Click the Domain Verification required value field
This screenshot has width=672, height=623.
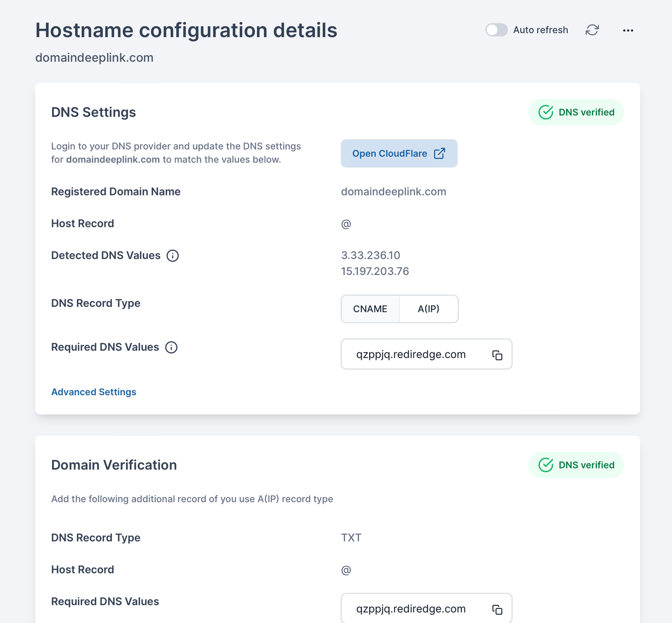point(411,609)
